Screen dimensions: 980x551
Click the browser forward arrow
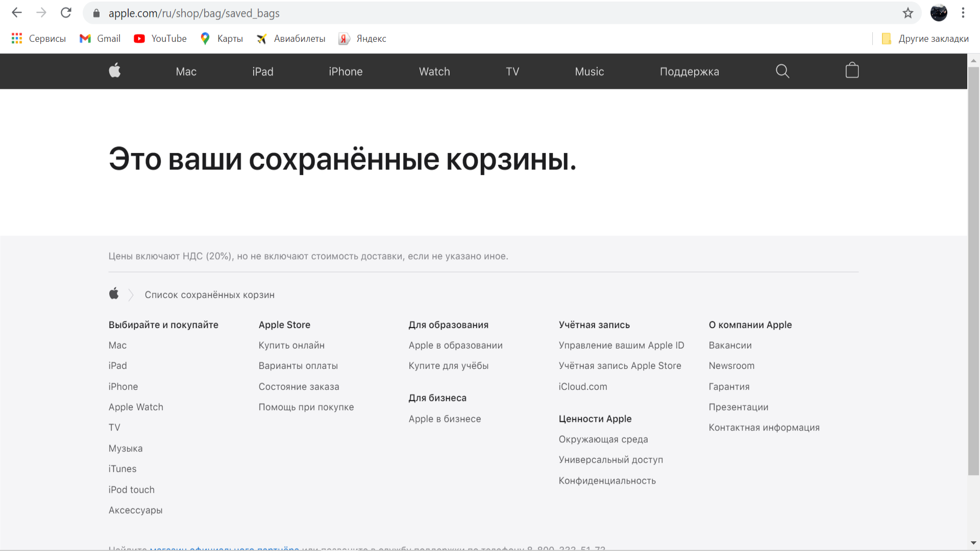point(41,13)
